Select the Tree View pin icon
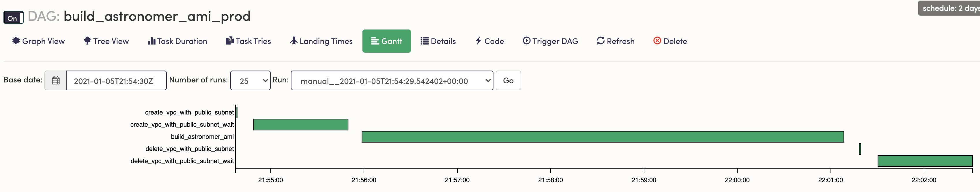980x192 pixels. (87, 41)
